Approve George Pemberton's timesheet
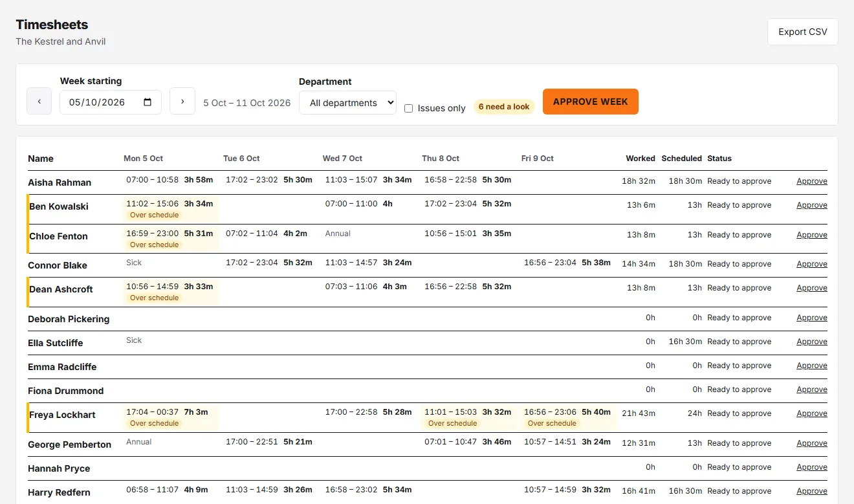 (811, 443)
